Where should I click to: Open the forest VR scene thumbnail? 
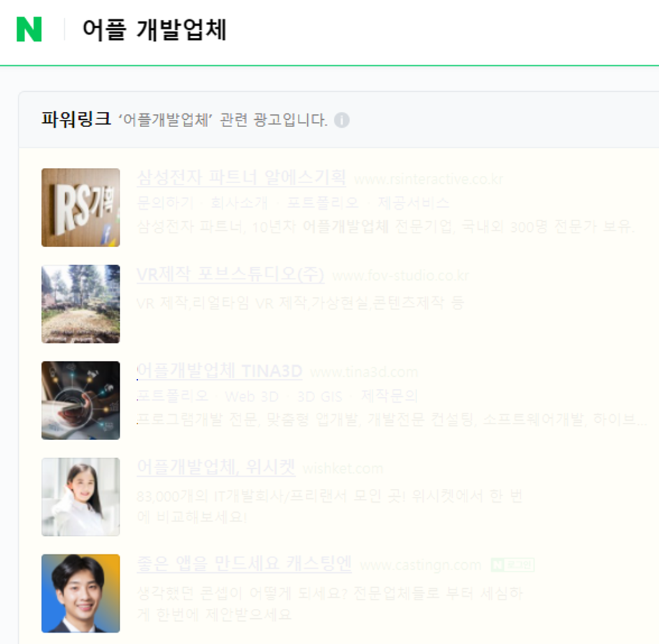[80, 304]
